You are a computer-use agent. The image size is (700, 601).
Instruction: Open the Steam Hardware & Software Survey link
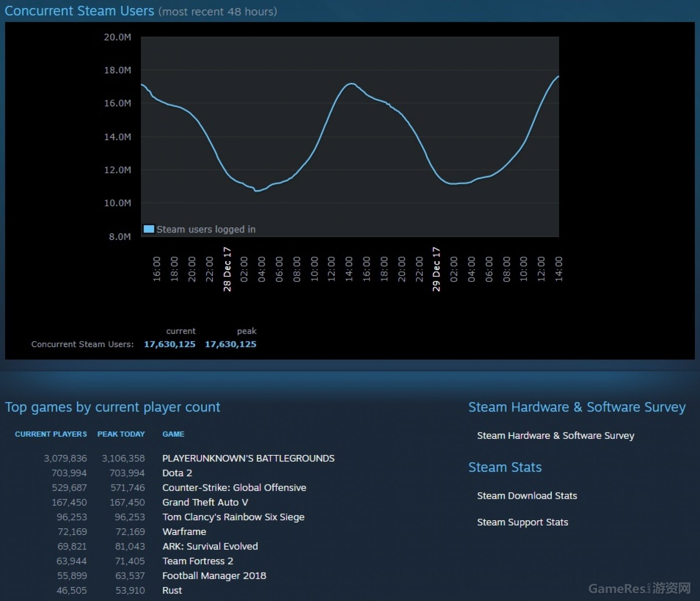(555, 435)
